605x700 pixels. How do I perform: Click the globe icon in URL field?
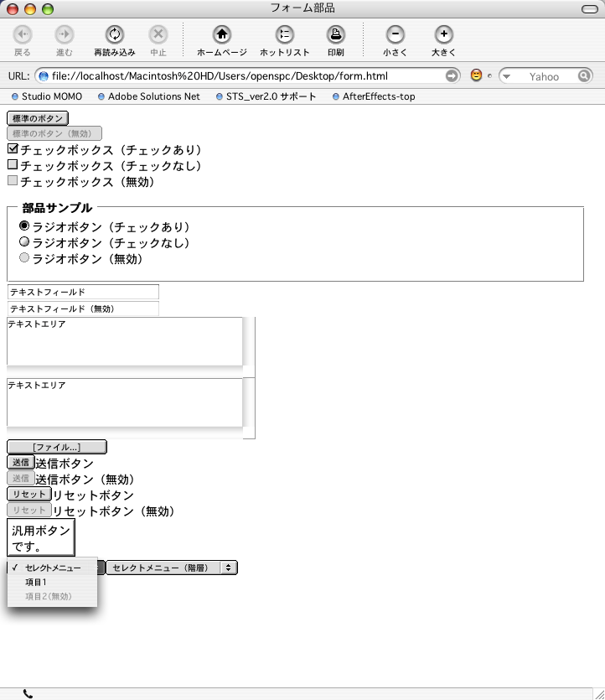point(44,76)
